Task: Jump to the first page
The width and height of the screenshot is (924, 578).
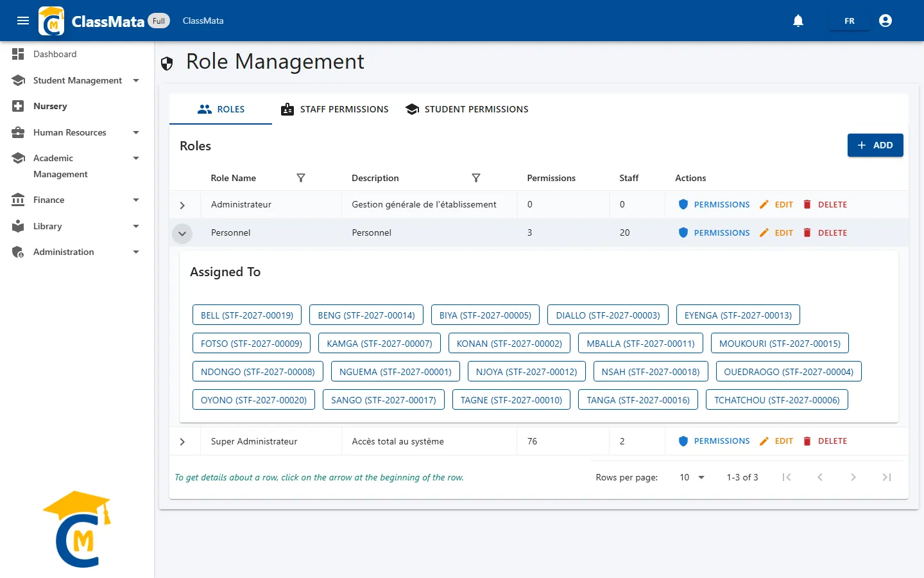Action: [x=787, y=477]
